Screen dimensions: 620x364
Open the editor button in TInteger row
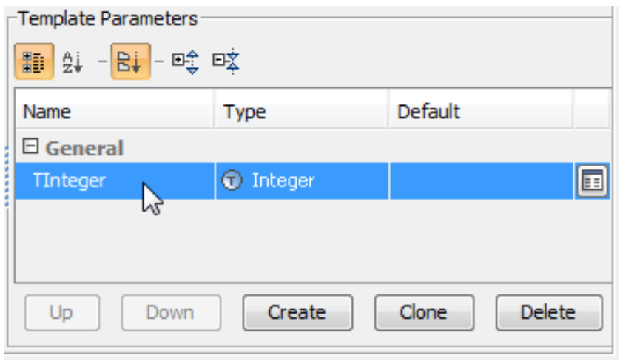click(x=590, y=181)
